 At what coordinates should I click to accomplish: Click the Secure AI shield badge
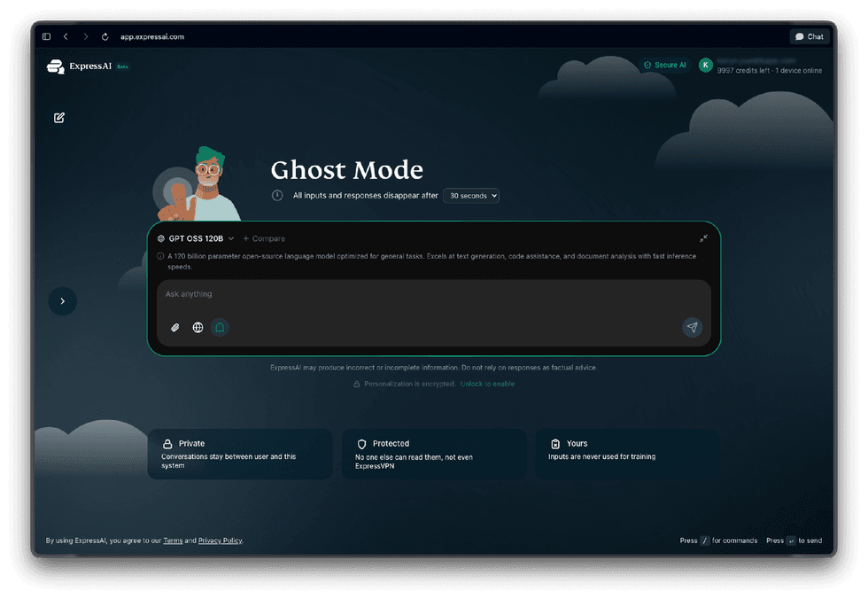(664, 65)
